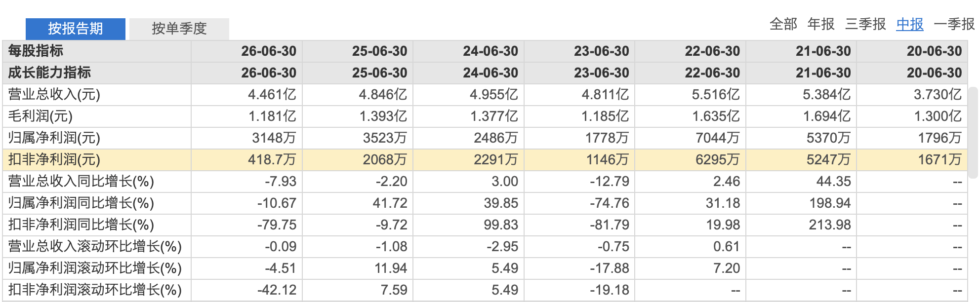Image resolution: width=980 pixels, height=302 pixels.
Task: Click the 营业总收入(元) row label
Action: click(x=54, y=94)
